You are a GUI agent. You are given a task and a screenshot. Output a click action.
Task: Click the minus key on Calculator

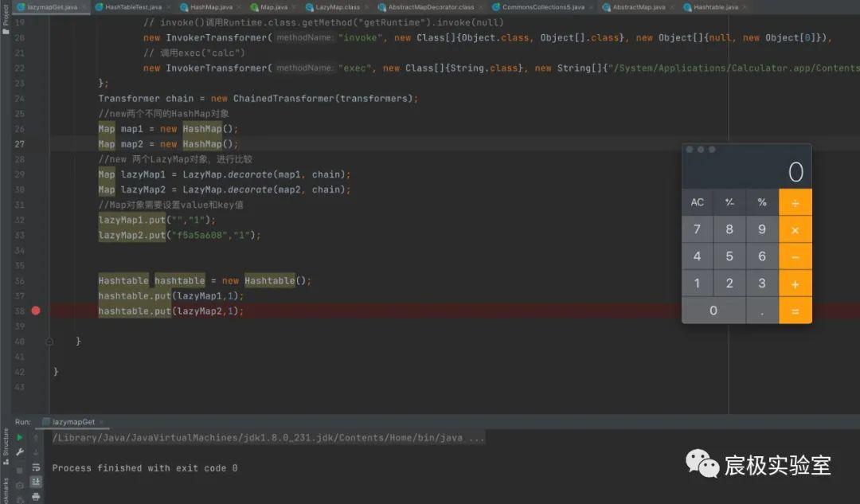point(795,256)
